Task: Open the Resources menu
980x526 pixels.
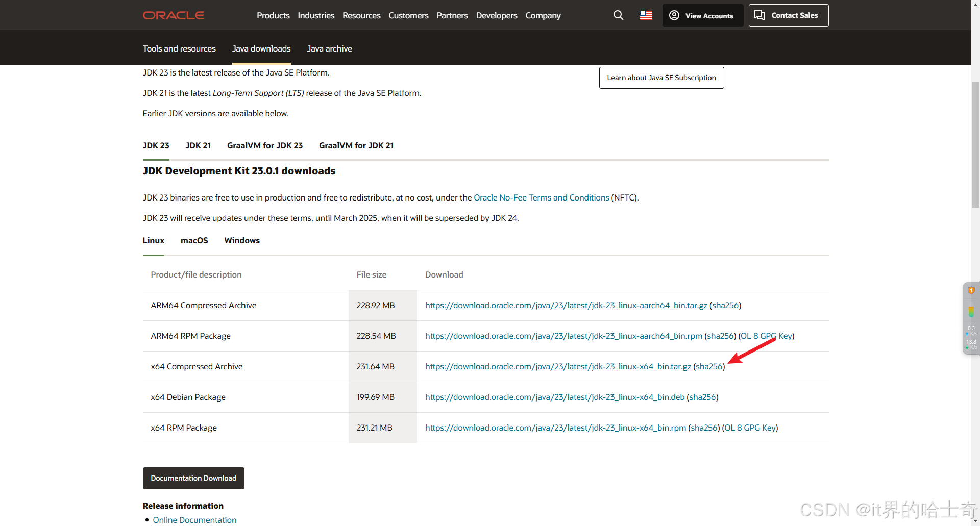Action: coord(361,15)
